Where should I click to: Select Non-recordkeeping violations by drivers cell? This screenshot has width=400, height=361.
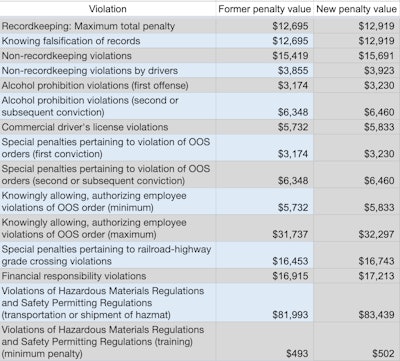[x=108, y=71]
